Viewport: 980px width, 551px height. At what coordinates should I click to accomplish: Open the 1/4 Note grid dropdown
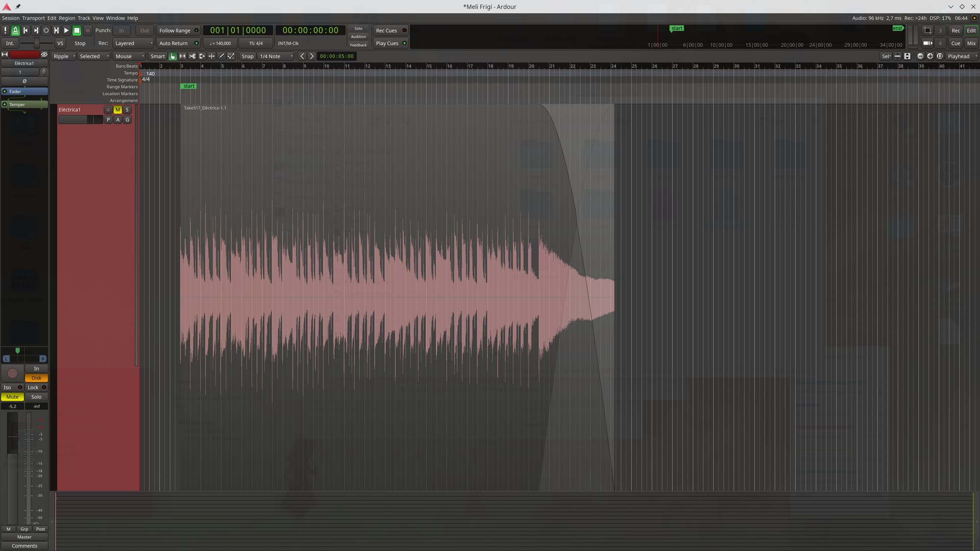(276, 56)
